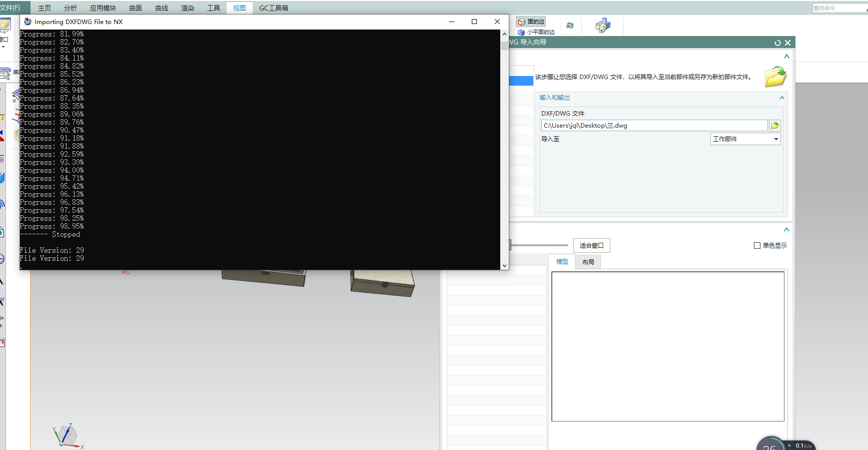Maximize the Importing DXFDWG console window
Screen dimensions: 868x450
pyautogui.click(x=474, y=22)
